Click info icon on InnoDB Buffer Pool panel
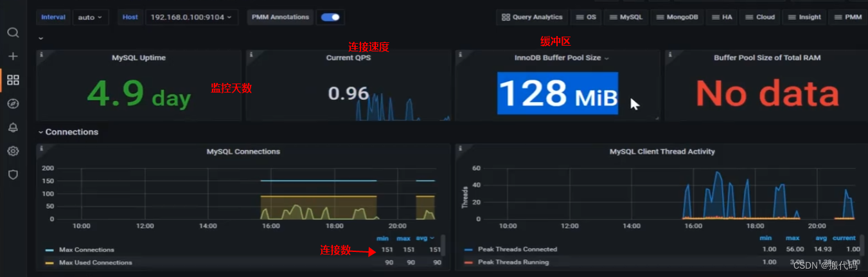Image resolution: width=868 pixels, height=277 pixels. click(460, 55)
